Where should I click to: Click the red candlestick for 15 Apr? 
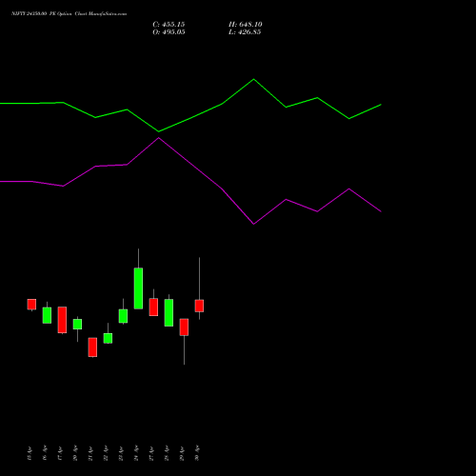point(31,304)
